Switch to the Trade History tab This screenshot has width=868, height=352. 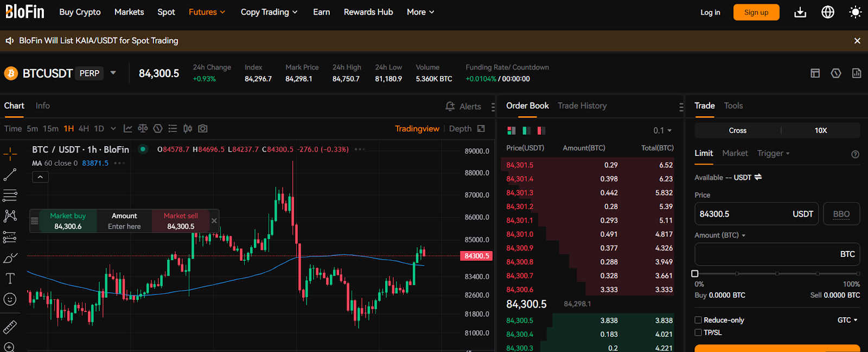582,106
